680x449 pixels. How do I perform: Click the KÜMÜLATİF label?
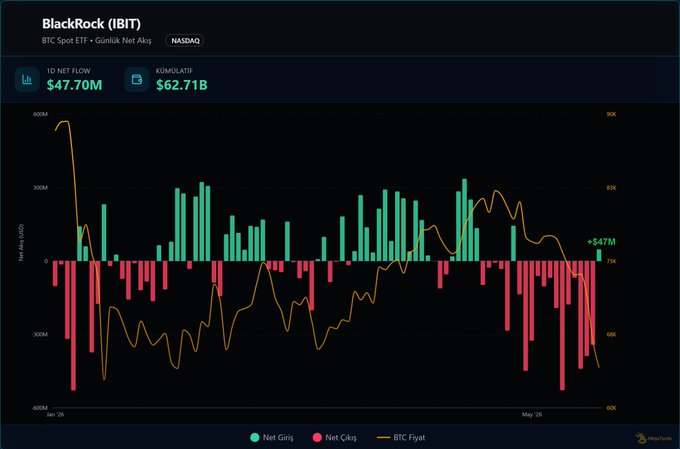tap(174, 71)
